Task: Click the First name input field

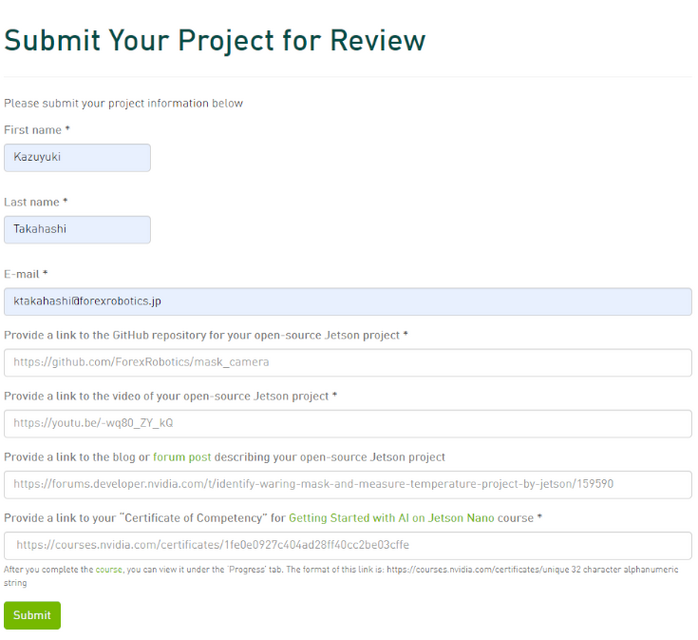Action: (77, 157)
